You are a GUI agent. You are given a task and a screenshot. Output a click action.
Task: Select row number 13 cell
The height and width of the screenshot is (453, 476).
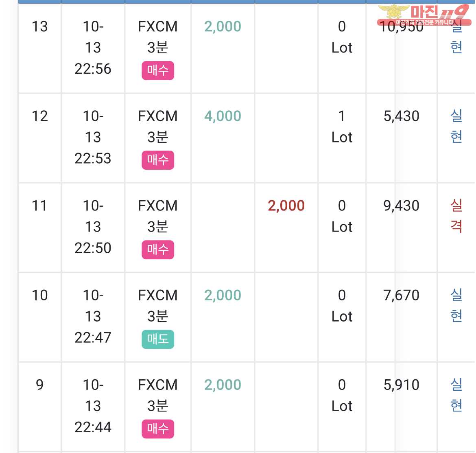coord(40,26)
